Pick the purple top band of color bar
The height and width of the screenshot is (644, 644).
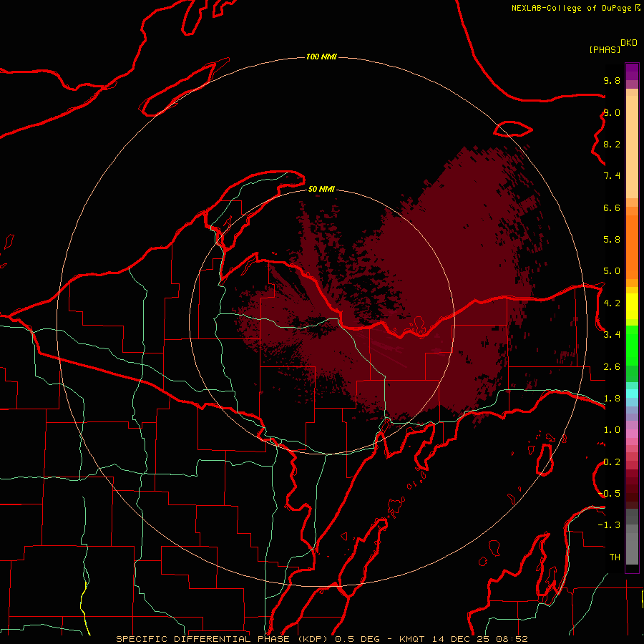[632, 72]
